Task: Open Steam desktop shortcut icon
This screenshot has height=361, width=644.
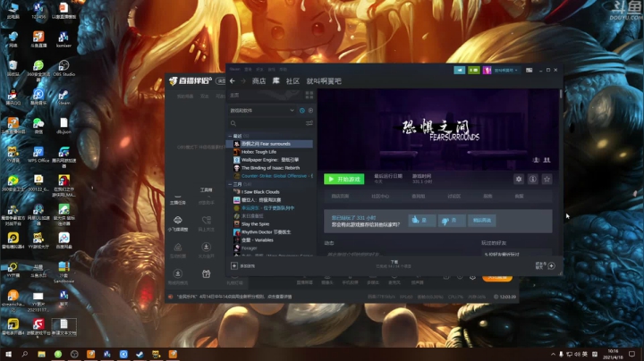Action: coord(64,96)
